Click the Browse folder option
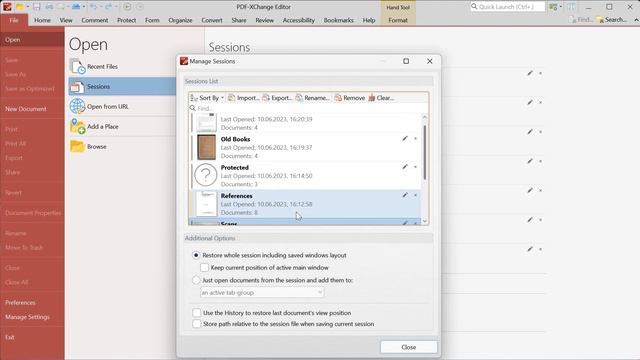 click(122, 147)
